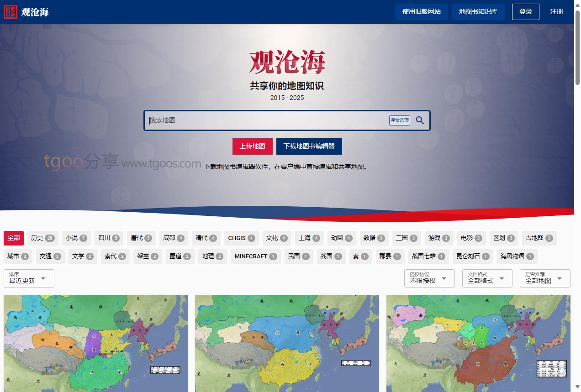Open the 授权协议 license dropdown

click(x=429, y=278)
